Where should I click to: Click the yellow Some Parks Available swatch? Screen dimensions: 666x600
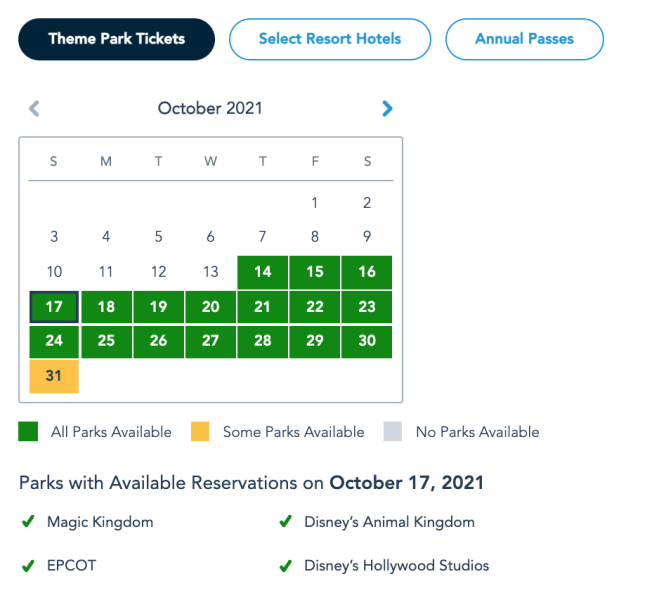tap(200, 432)
